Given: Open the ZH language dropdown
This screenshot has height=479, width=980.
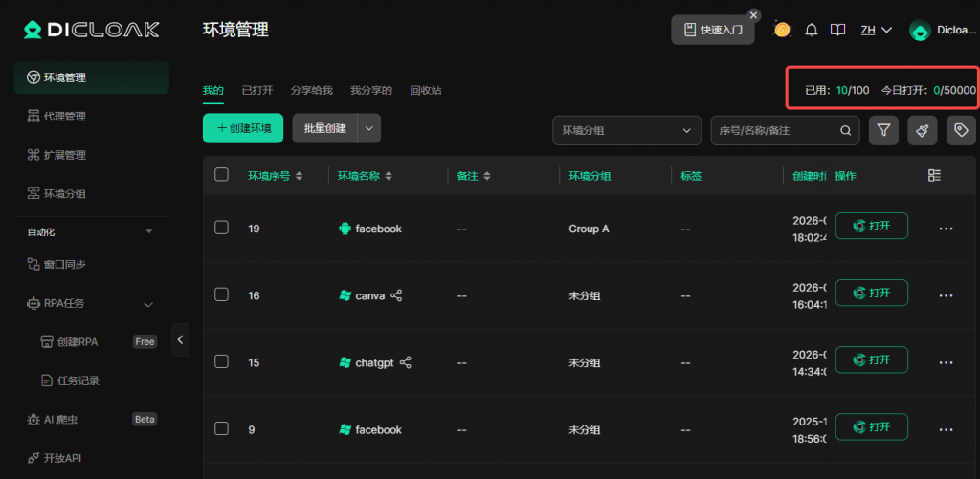Looking at the screenshot, I should (x=876, y=30).
